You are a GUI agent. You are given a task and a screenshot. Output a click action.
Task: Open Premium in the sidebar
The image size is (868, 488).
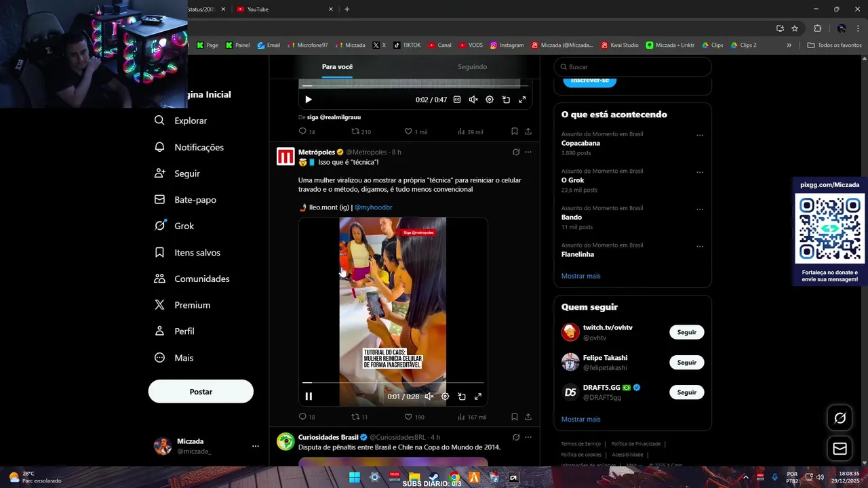coord(182,305)
